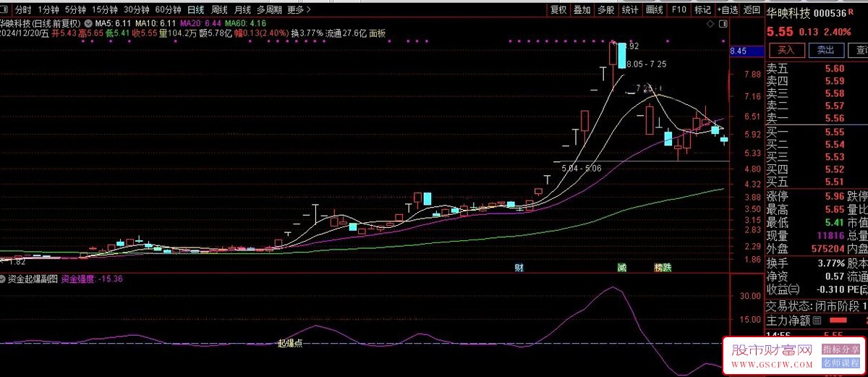Click the 榜 marker on the chart
Screen dimensions: 868x377
coord(658,267)
